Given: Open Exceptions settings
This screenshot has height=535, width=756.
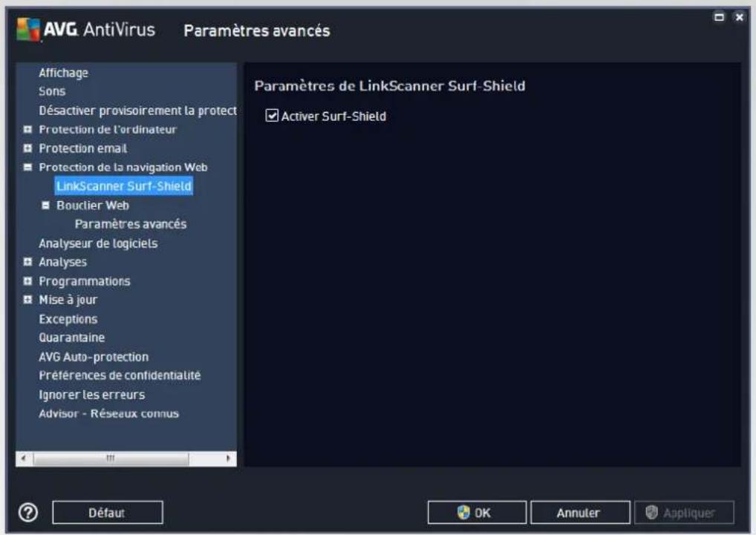Looking at the screenshot, I should coord(68,319).
